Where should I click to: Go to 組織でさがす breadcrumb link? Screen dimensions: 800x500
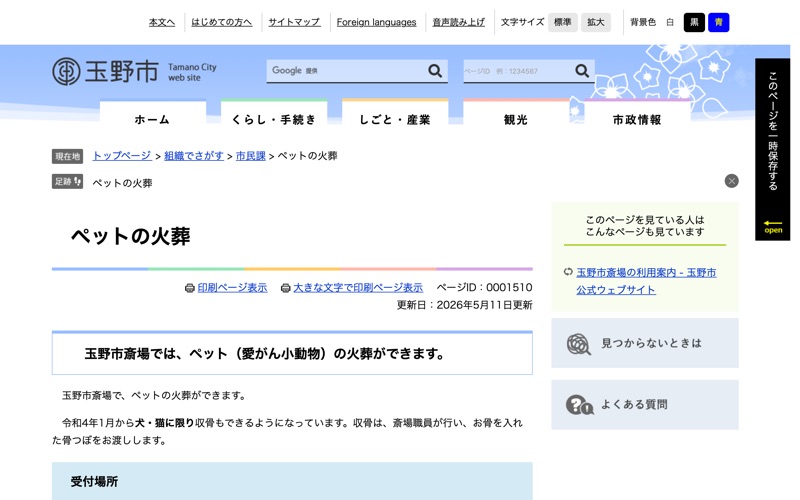(194, 156)
